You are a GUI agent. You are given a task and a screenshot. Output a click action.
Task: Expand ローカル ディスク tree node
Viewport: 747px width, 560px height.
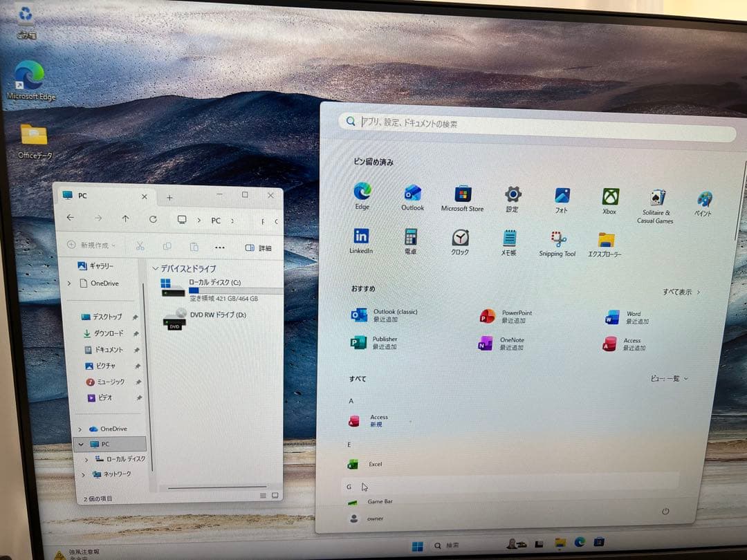pyautogui.click(x=86, y=460)
